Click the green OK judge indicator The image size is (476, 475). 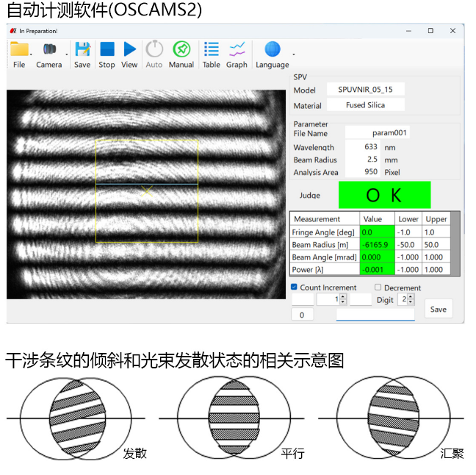click(x=384, y=195)
